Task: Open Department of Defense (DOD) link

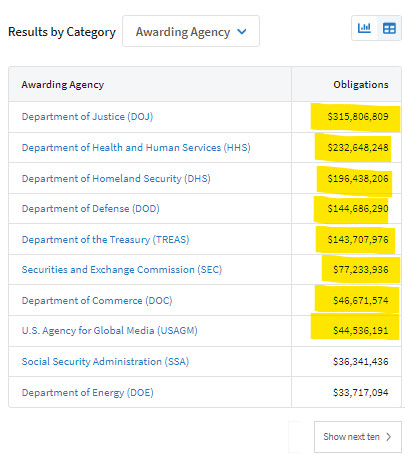Action: 91,209
